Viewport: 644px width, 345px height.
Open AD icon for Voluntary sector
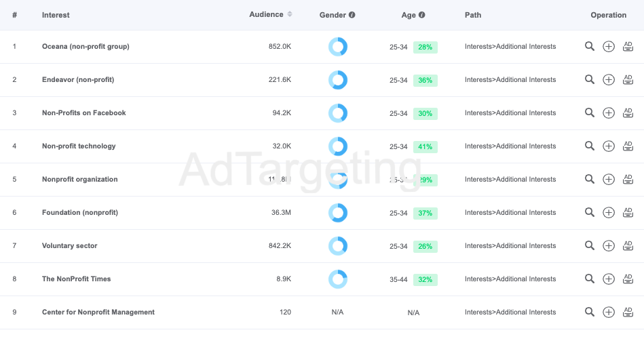click(x=628, y=246)
